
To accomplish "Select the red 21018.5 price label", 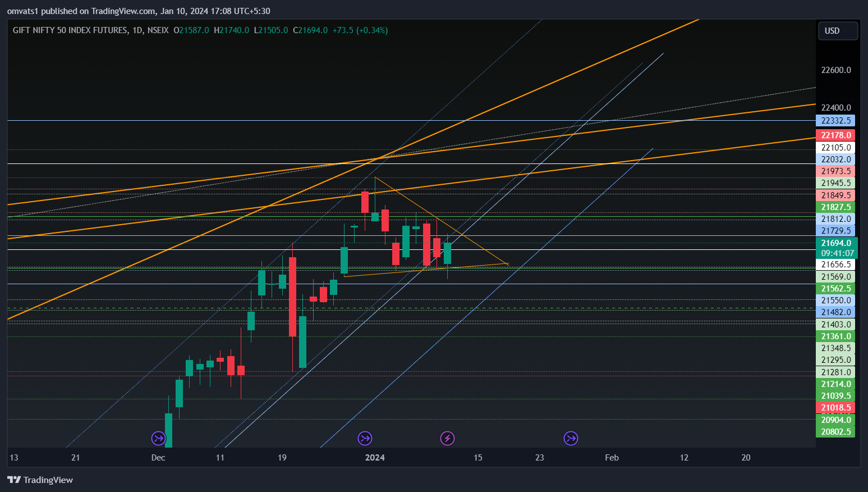I will [835, 408].
